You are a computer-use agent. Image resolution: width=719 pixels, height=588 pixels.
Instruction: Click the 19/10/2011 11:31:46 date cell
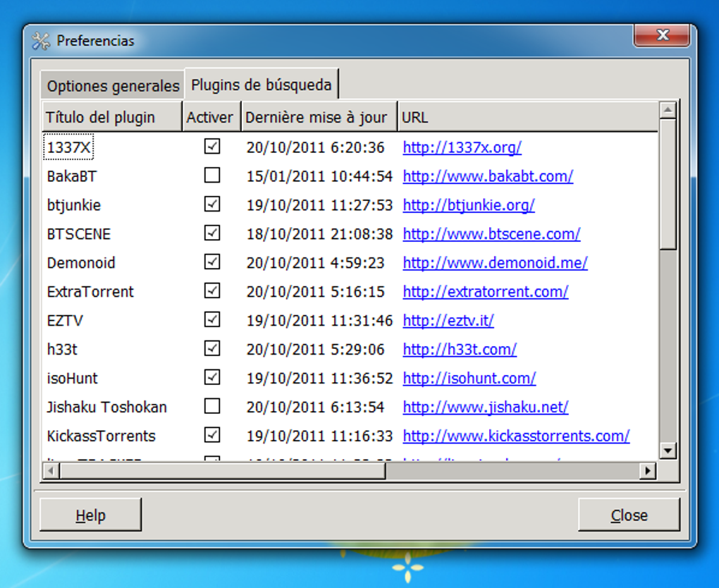pyautogui.click(x=319, y=321)
